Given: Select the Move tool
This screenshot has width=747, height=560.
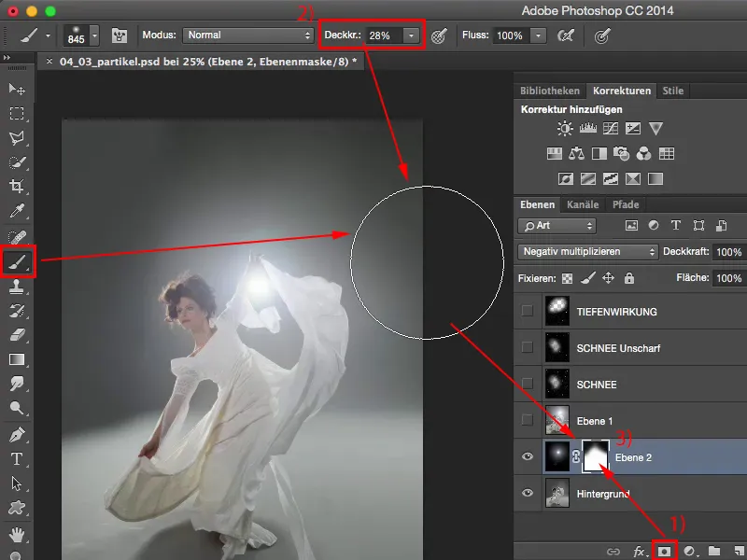Looking at the screenshot, I should coord(17,89).
